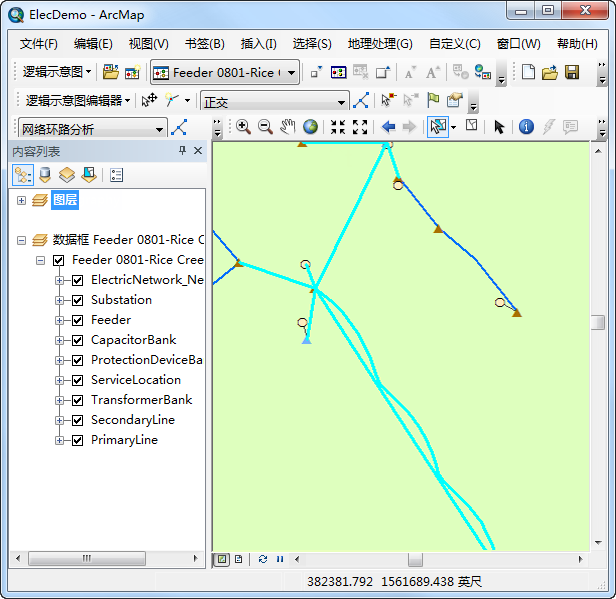Refresh the map view
Viewport: 616px width, 599px height.
pyautogui.click(x=263, y=559)
